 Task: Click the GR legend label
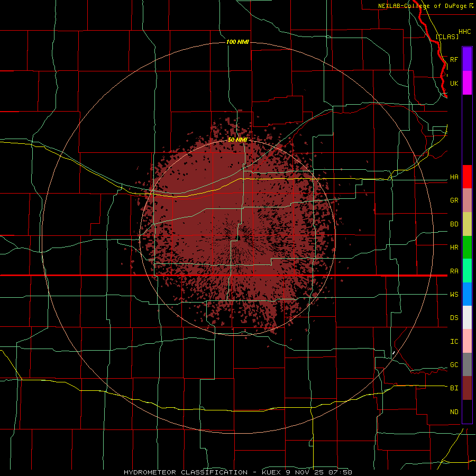coord(454,200)
